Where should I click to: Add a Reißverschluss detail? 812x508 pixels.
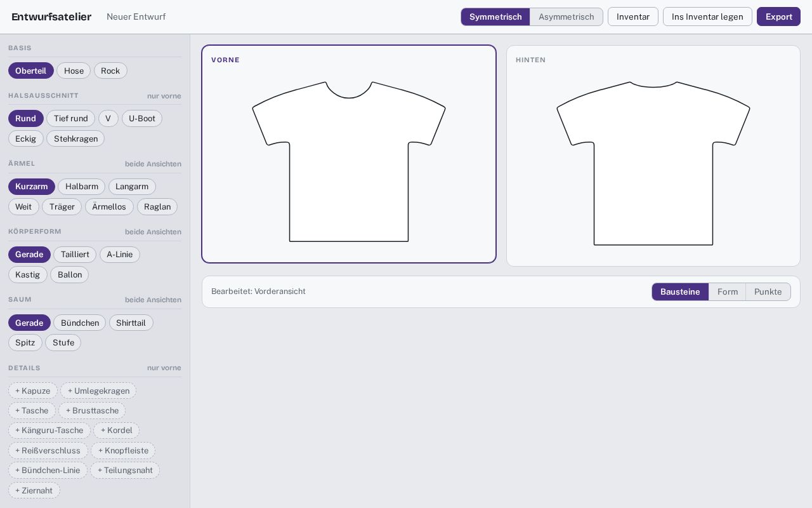48,450
